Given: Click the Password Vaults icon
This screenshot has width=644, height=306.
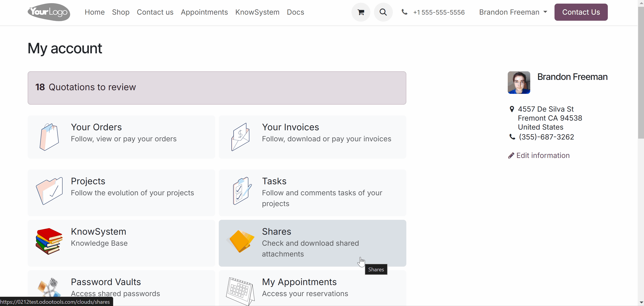Looking at the screenshot, I should (x=49, y=288).
